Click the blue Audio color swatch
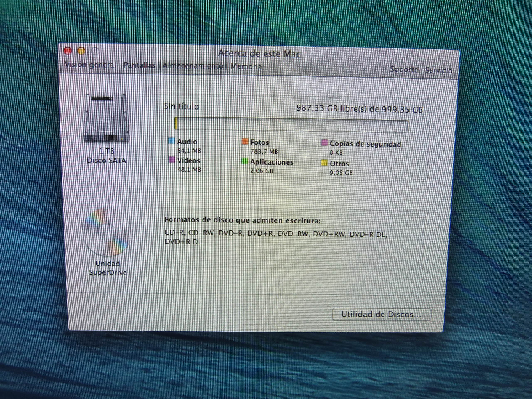532x399 pixels. 171,141
